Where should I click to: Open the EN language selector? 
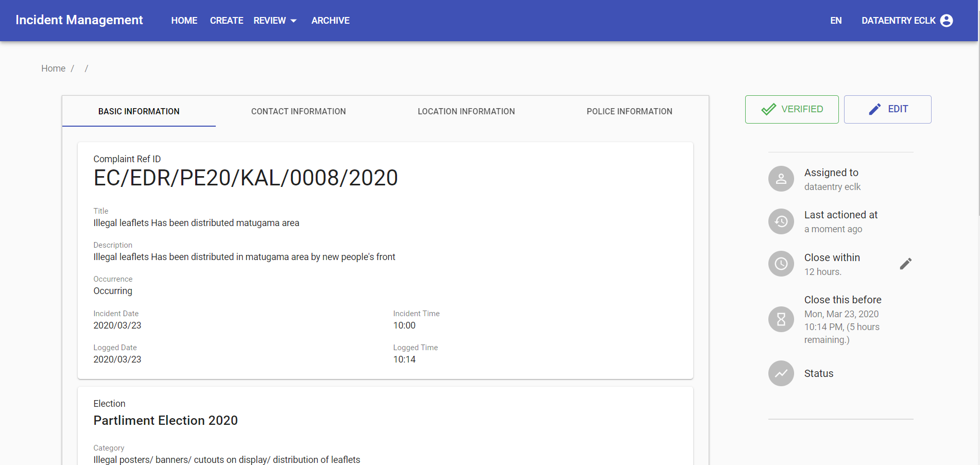(836, 21)
